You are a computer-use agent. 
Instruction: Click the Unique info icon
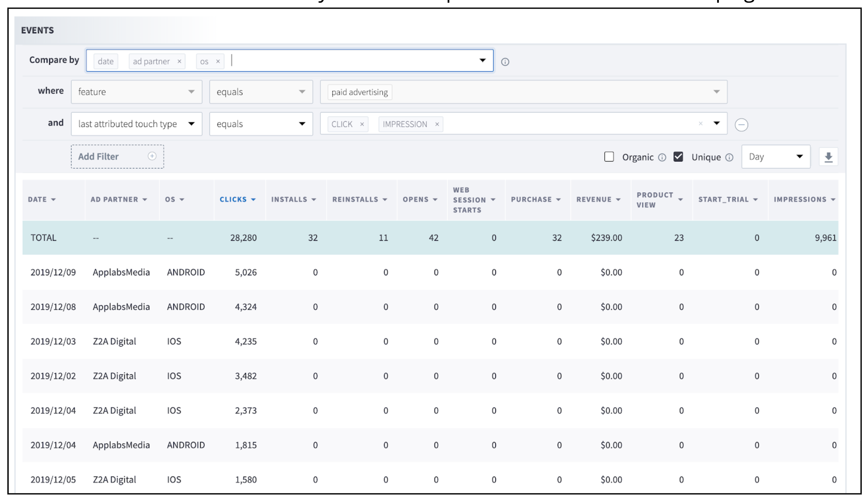(729, 158)
